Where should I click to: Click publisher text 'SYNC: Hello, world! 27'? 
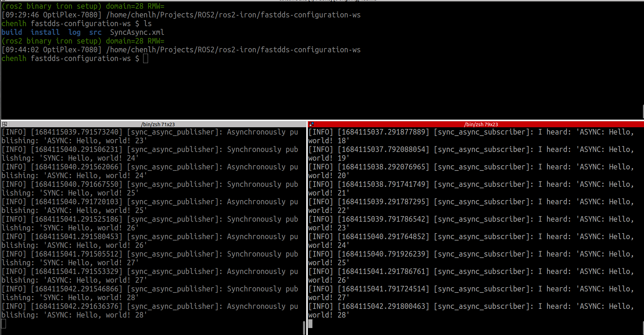89,263
